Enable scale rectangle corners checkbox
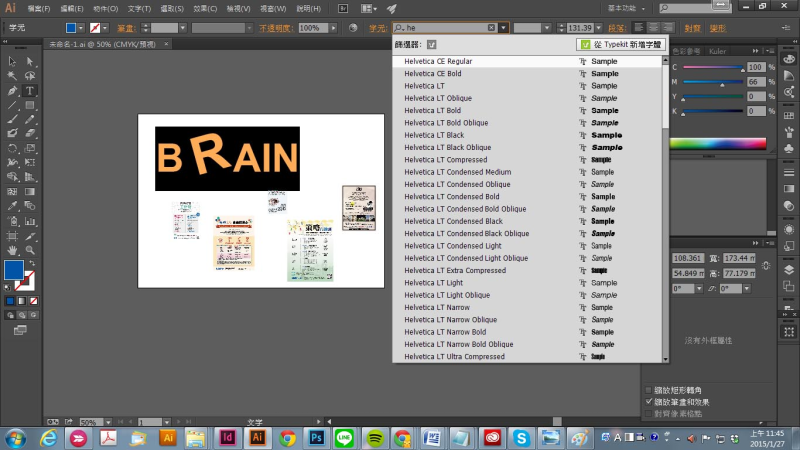This screenshot has width=800, height=450. coord(647,389)
